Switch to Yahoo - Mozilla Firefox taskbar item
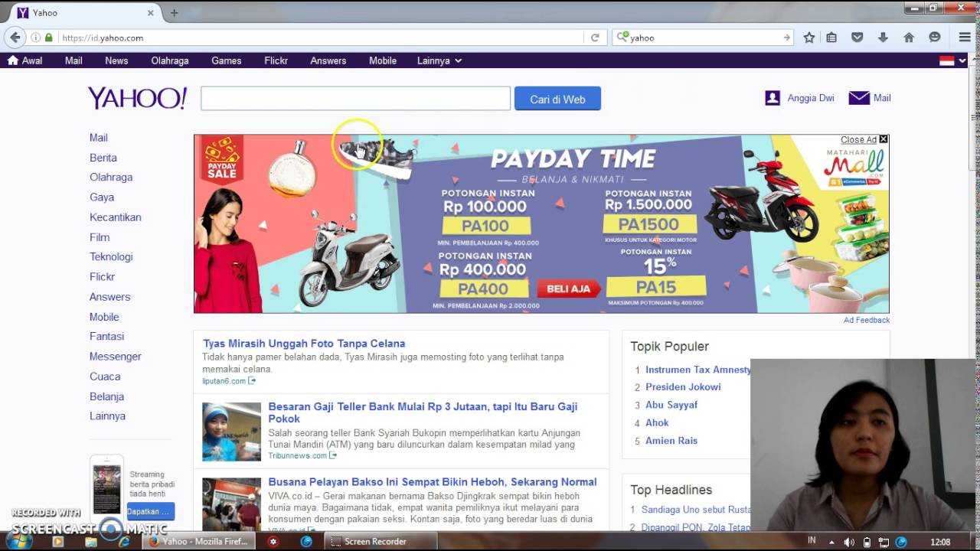 pos(199,541)
